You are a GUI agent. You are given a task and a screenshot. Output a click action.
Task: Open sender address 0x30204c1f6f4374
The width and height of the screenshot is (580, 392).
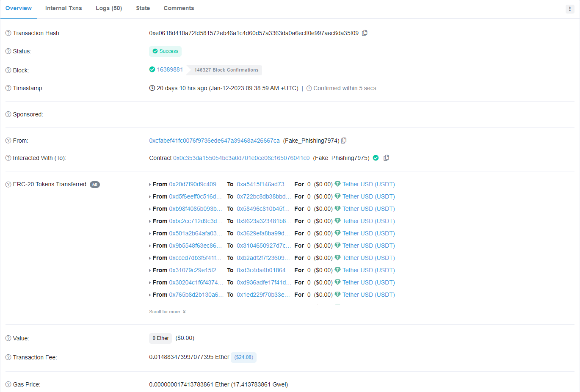(x=196, y=282)
